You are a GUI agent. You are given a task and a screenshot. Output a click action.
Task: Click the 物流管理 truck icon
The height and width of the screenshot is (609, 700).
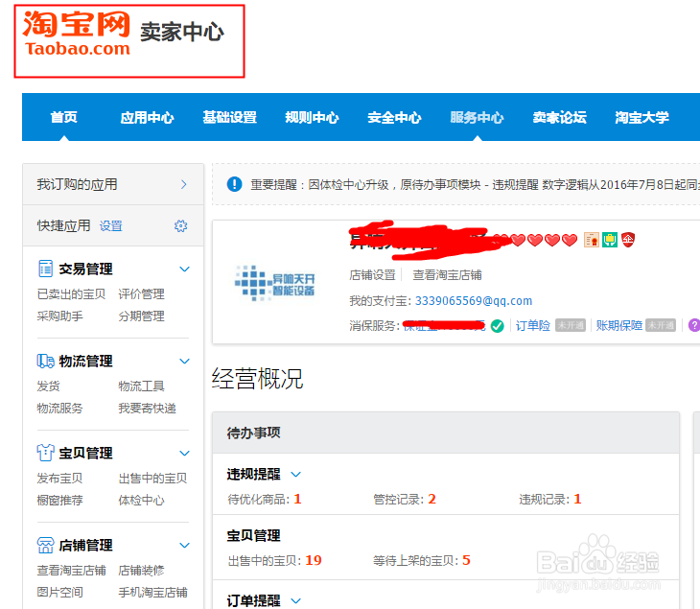[x=45, y=361]
